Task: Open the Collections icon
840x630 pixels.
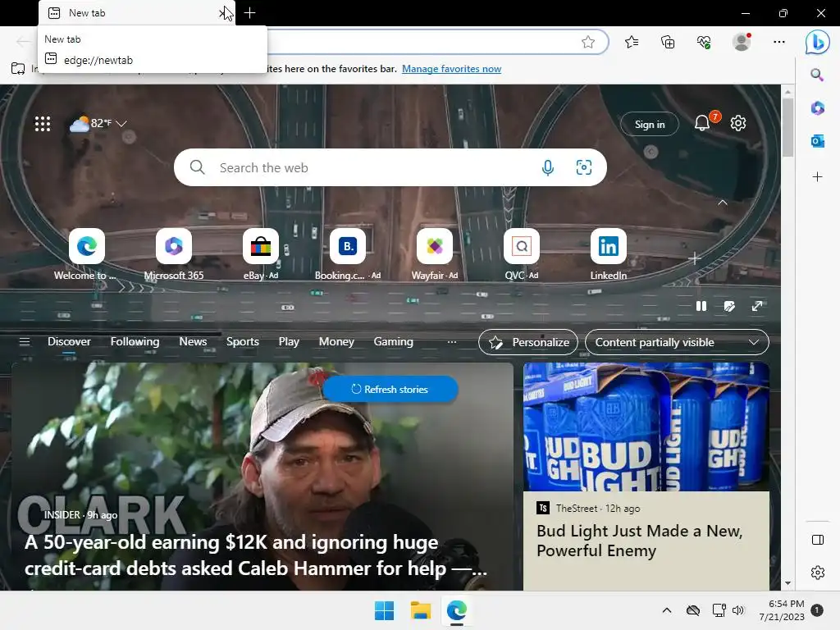Action: (668, 42)
